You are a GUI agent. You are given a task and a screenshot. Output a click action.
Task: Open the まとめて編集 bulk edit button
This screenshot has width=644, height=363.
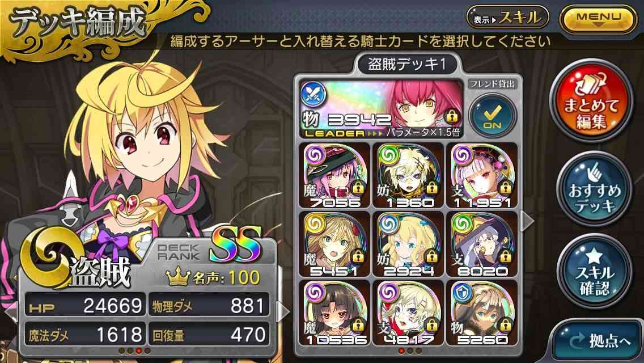tap(591, 100)
